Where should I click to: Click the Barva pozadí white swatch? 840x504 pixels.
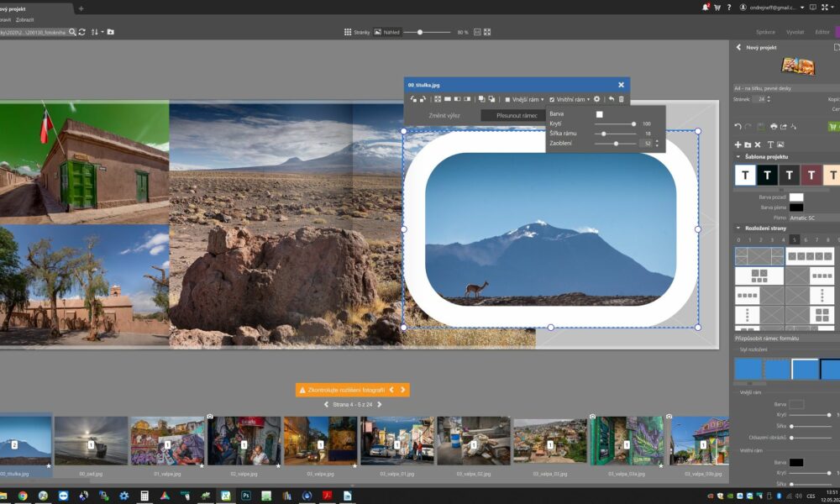coord(796,197)
